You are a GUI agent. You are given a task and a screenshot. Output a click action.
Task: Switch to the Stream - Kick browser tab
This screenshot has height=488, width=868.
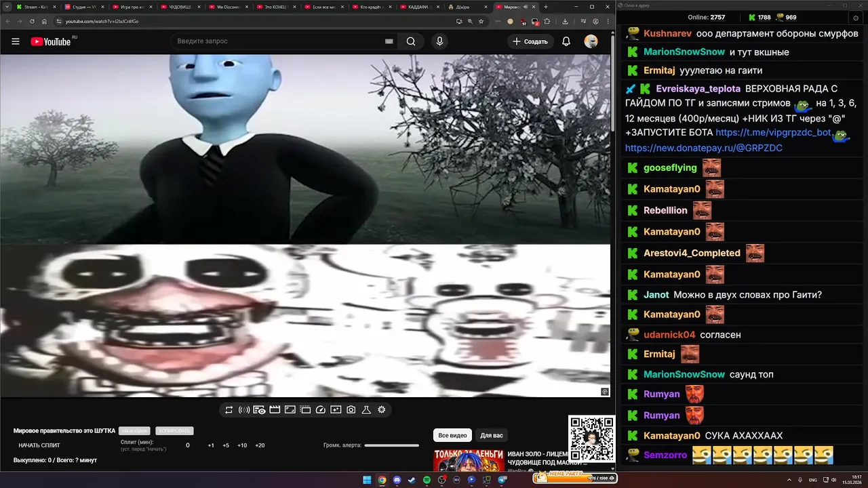click(35, 7)
